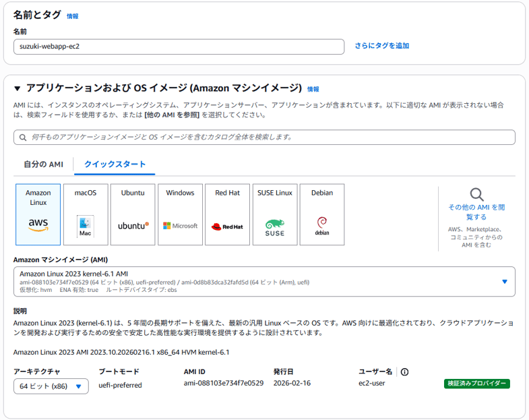This screenshot has width=529, height=420.
Task: Open the Amazon Machine Image dropdown
Action: [264, 282]
